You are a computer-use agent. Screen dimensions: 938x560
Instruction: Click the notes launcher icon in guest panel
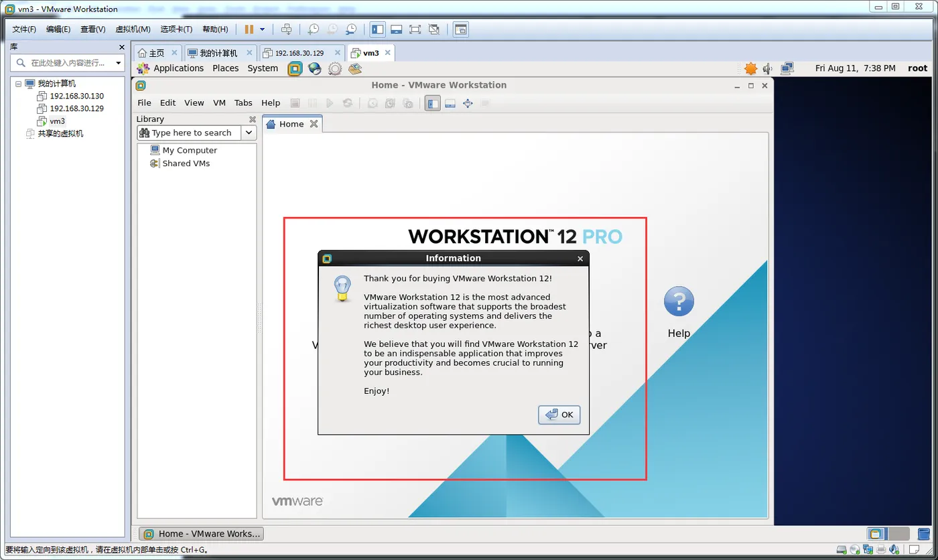point(355,68)
